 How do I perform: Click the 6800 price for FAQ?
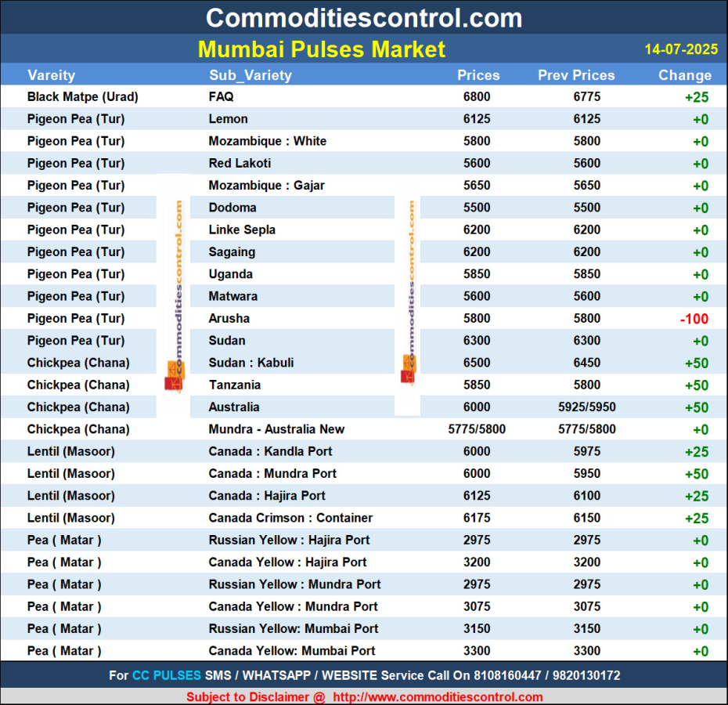[x=477, y=96]
